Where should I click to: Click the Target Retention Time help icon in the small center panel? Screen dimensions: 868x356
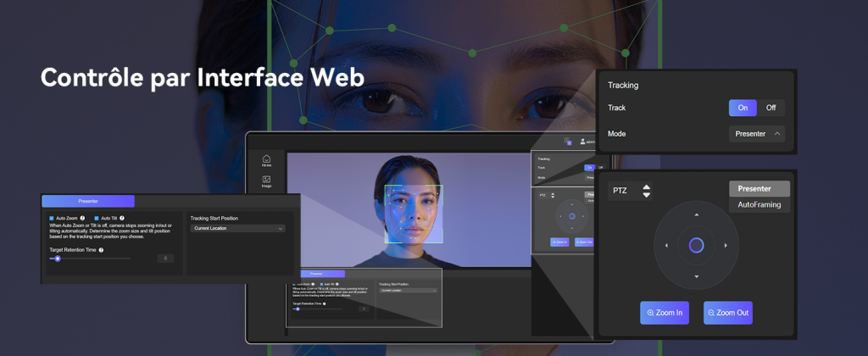325,303
